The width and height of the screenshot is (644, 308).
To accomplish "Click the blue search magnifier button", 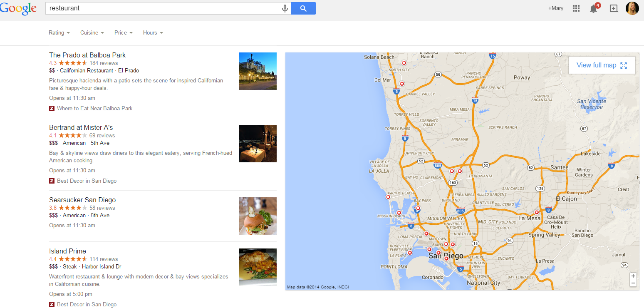I will click(x=303, y=8).
